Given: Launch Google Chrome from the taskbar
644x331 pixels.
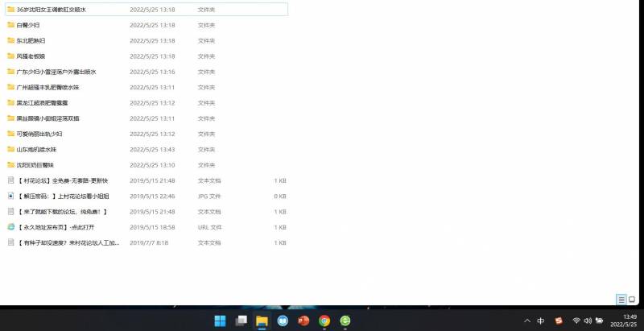Looking at the screenshot, I should click(324, 321).
